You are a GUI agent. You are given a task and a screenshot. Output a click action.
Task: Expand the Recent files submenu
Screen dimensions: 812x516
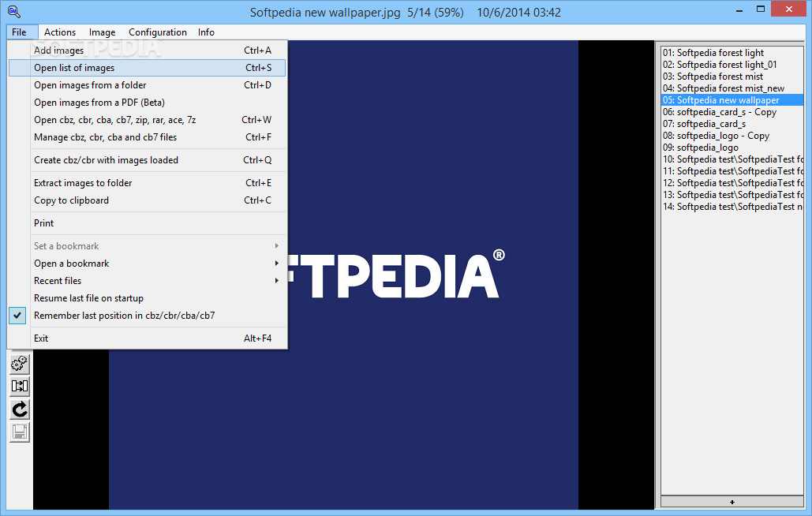148,281
